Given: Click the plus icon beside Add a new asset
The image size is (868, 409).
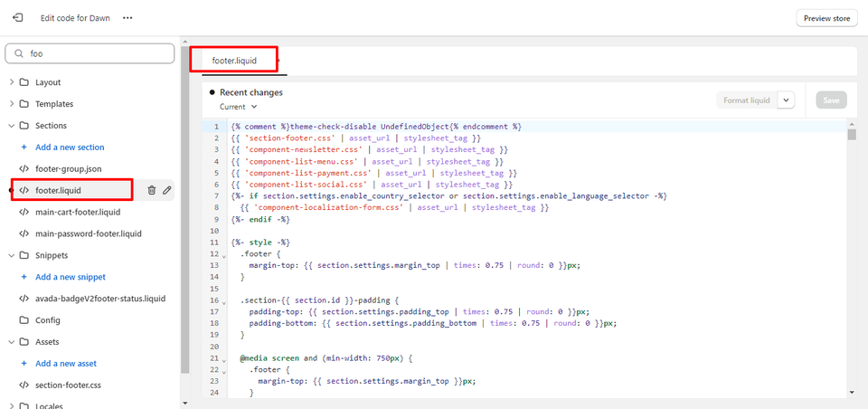Looking at the screenshot, I should coord(24,364).
